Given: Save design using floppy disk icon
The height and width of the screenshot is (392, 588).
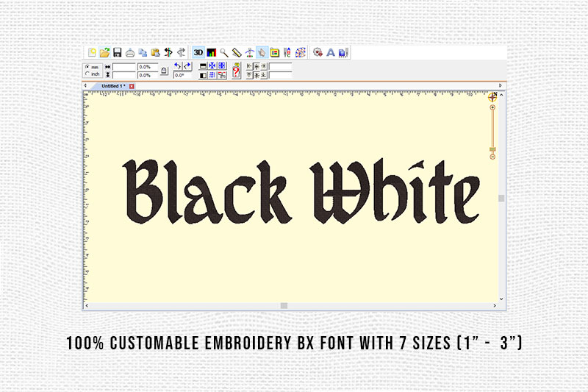Looking at the screenshot, I should point(118,52).
